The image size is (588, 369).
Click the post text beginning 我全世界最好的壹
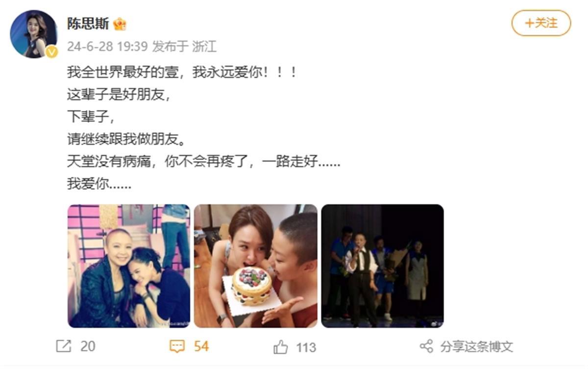coord(182,73)
